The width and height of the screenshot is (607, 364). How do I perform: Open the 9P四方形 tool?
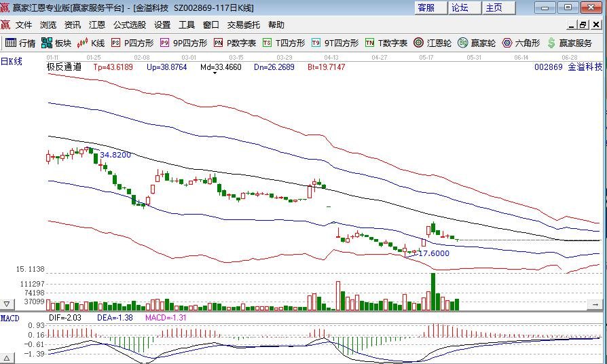184,43
